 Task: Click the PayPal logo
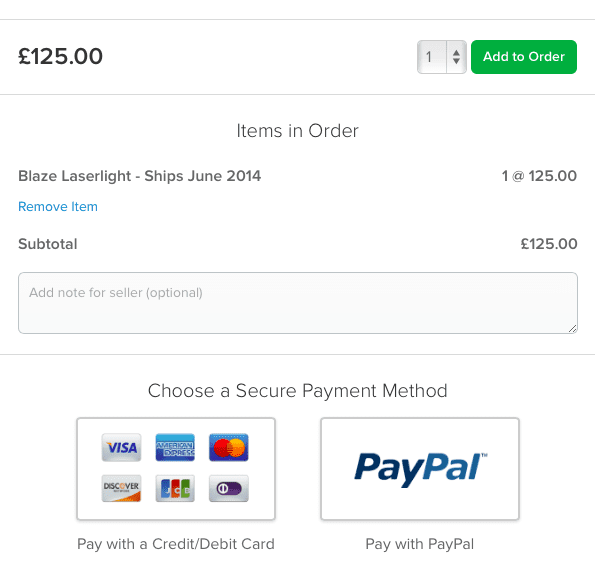pyautogui.click(x=421, y=469)
